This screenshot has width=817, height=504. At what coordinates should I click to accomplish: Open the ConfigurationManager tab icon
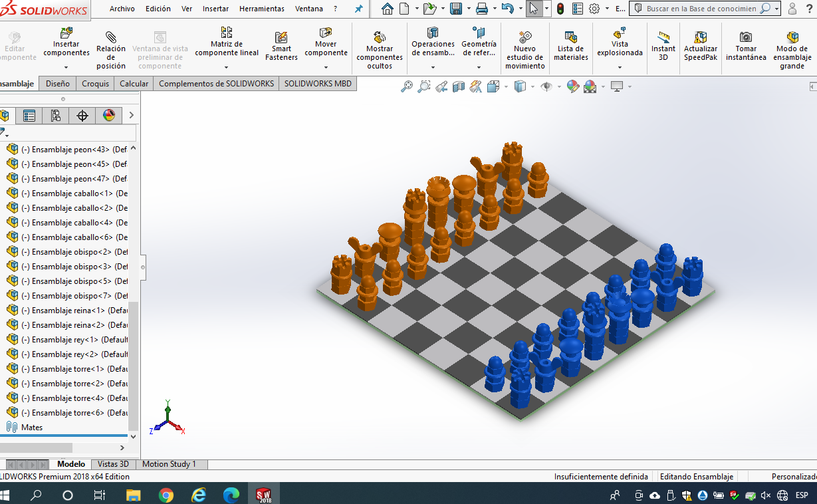point(55,116)
